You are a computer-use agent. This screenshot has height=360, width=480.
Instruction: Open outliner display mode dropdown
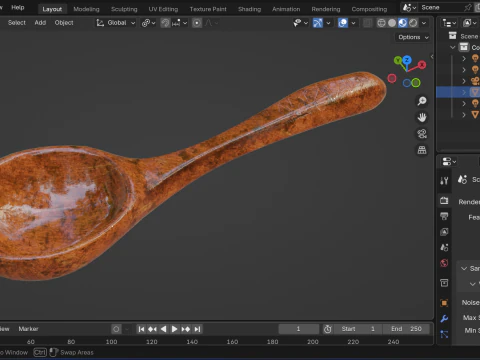coord(449,23)
